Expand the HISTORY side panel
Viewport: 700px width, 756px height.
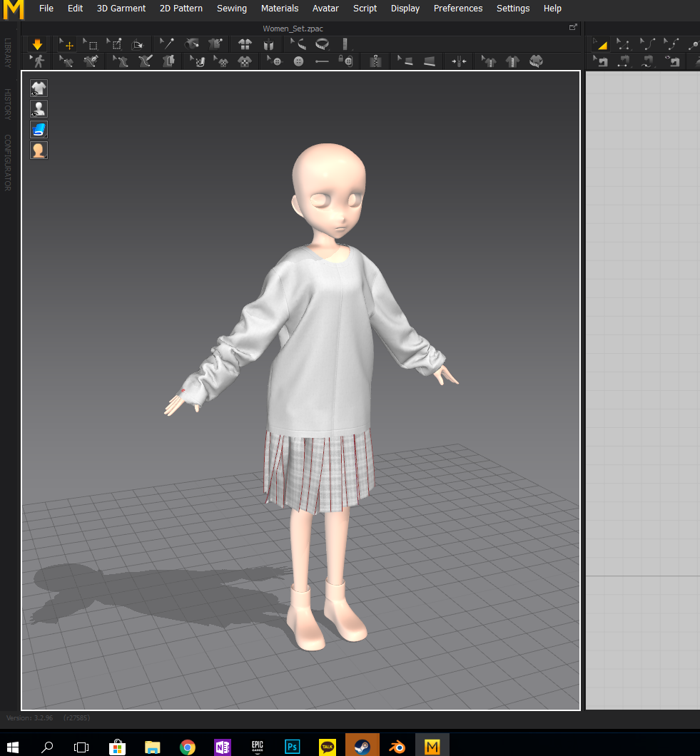click(x=8, y=104)
